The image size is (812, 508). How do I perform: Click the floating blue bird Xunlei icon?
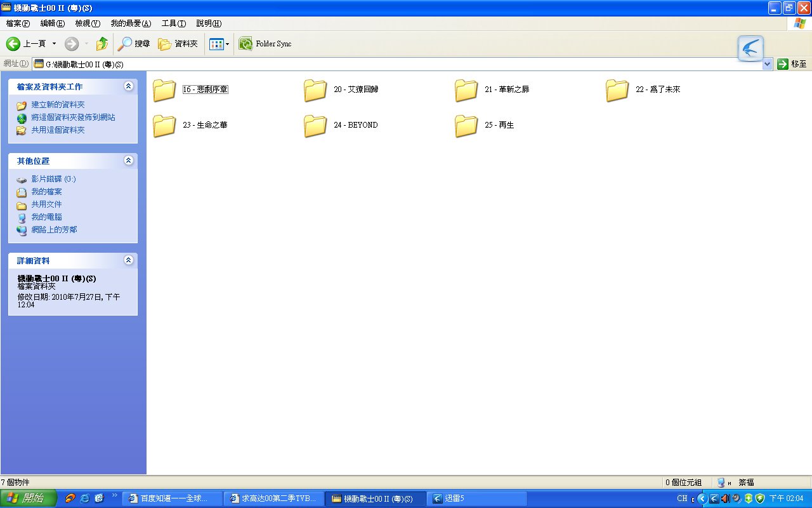point(750,48)
